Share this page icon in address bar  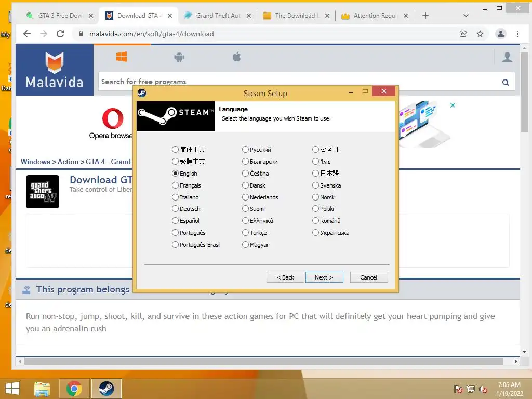tap(463, 34)
